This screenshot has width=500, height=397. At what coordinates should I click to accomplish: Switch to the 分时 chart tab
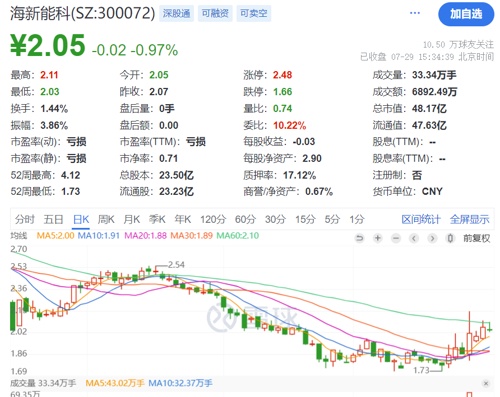tap(25, 219)
